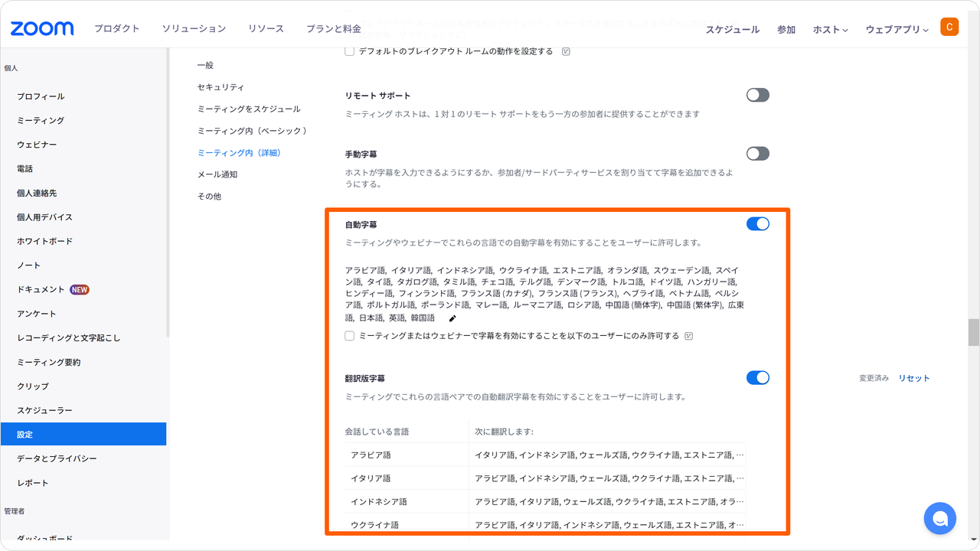Click ウクライナ語 row in translation table
The width and height of the screenshot is (980, 551).
coord(545,524)
